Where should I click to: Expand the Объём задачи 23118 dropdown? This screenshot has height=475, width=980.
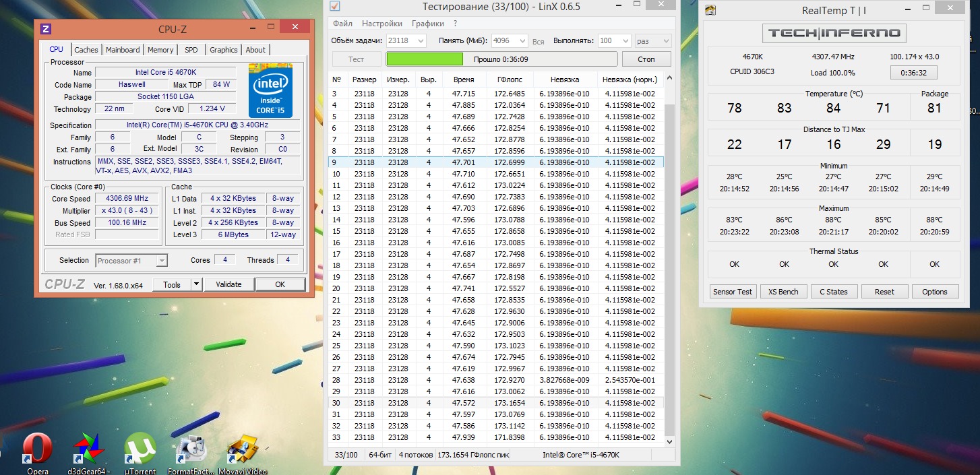(x=421, y=41)
